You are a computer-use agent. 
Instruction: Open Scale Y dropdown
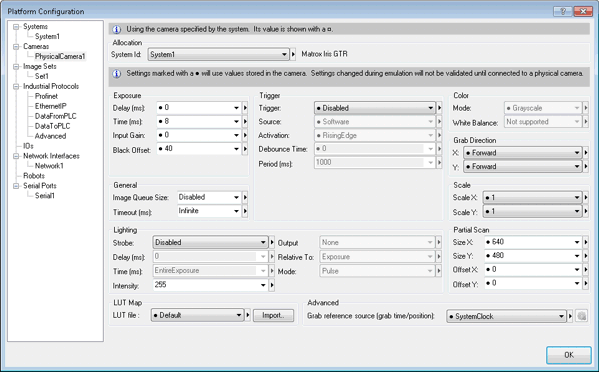pos(532,211)
